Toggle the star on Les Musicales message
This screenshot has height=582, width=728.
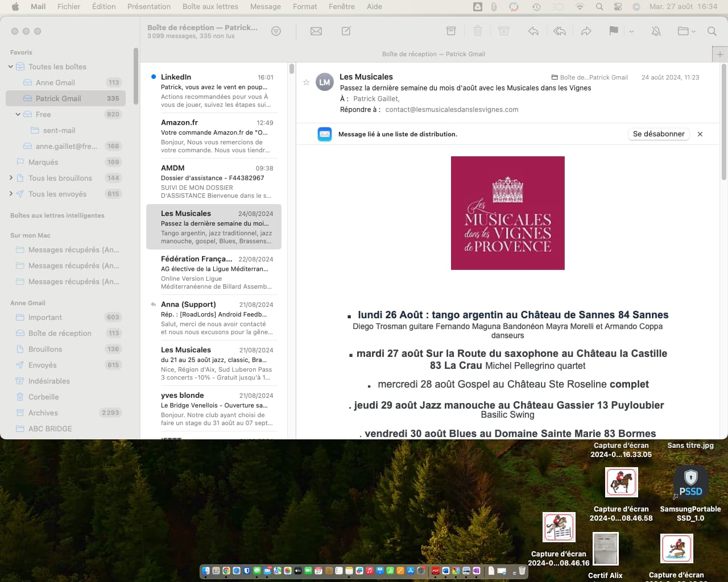click(x=306, y=82)
